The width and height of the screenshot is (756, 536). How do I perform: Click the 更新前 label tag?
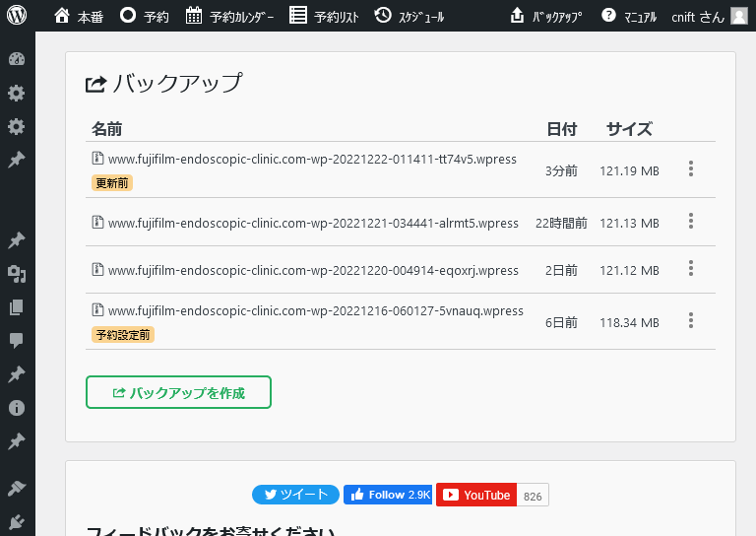tap(112, 183)
